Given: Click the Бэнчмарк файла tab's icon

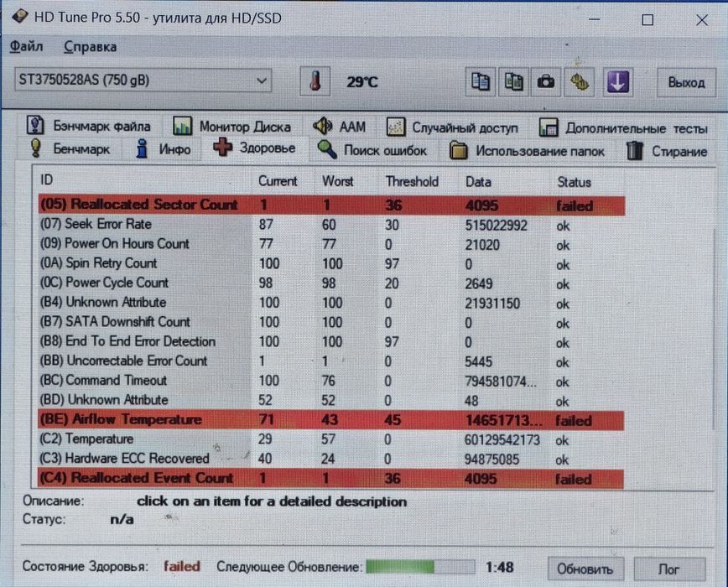Looking at the screenshot, I should click(35, 125).
